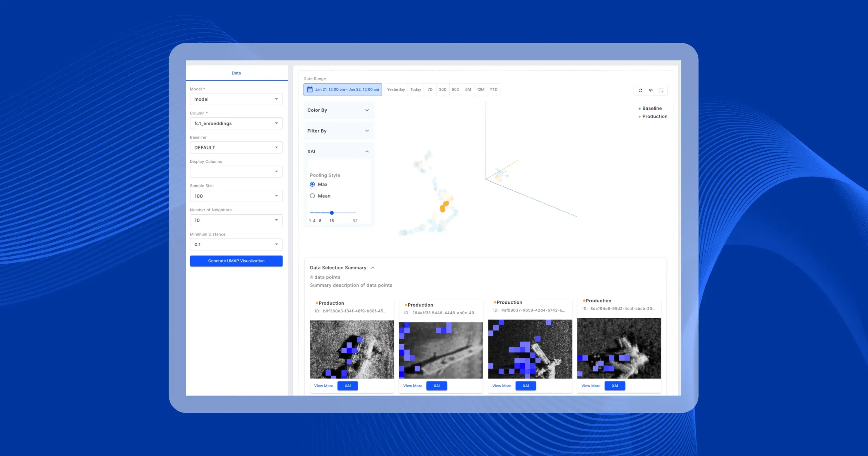Click the XAI pooling slider handle at 16

point(332,213)
